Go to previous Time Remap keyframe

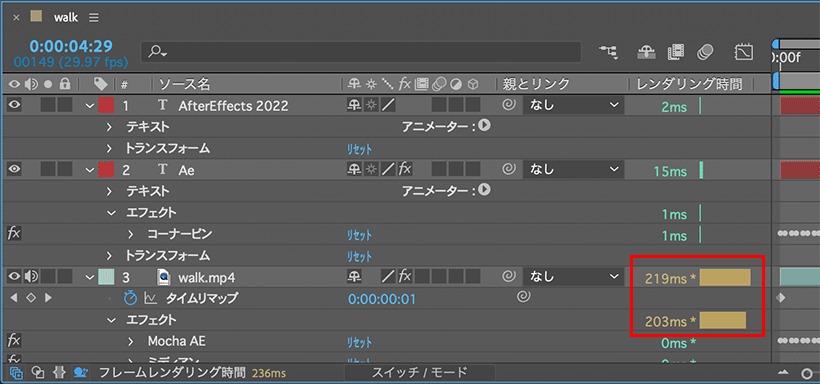click(14, 298)
